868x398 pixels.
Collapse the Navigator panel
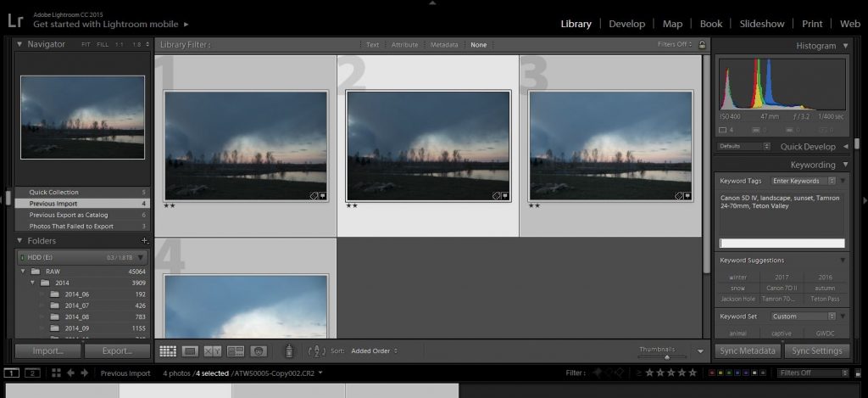point(19,44)
